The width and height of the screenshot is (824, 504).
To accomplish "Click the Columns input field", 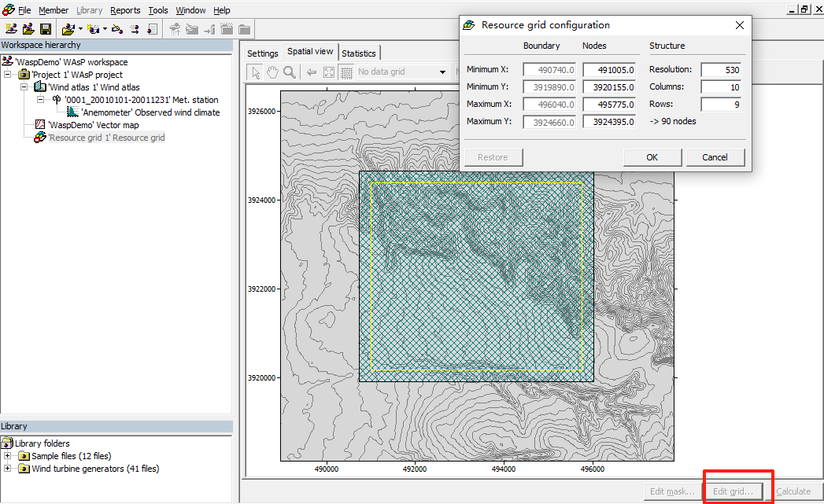I will [722, 87].
